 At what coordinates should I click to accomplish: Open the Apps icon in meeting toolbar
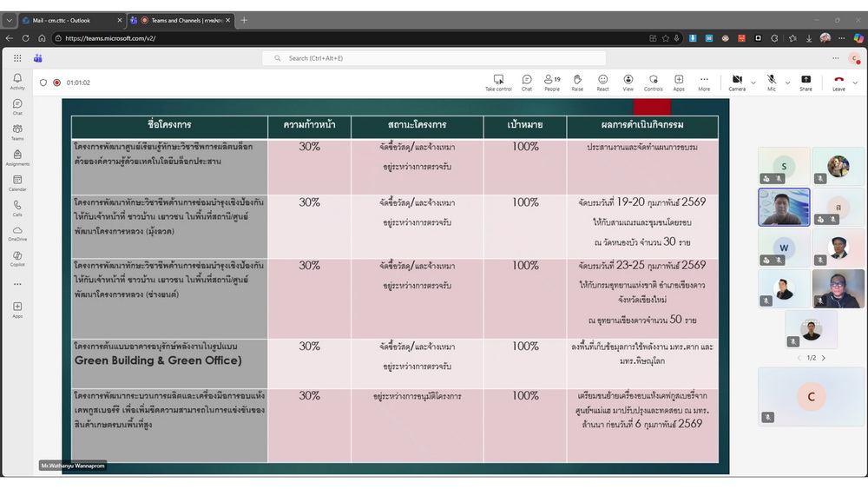(679, 83)
